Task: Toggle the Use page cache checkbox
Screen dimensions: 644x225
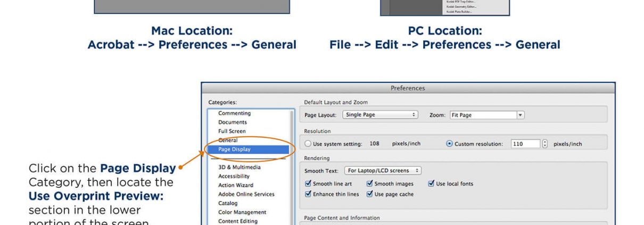Action: click(370, 194)
